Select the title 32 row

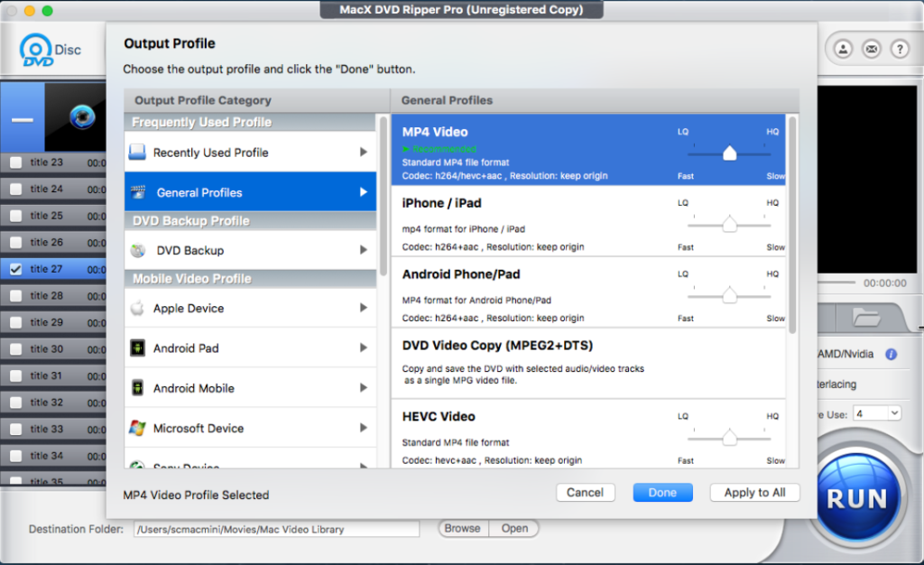(53, 403)
